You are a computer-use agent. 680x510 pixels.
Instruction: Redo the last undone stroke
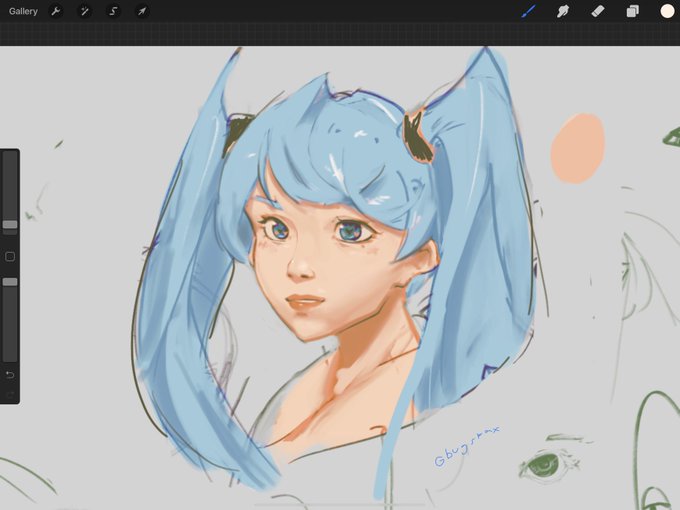pyautogui.click(x=10, y=394)
